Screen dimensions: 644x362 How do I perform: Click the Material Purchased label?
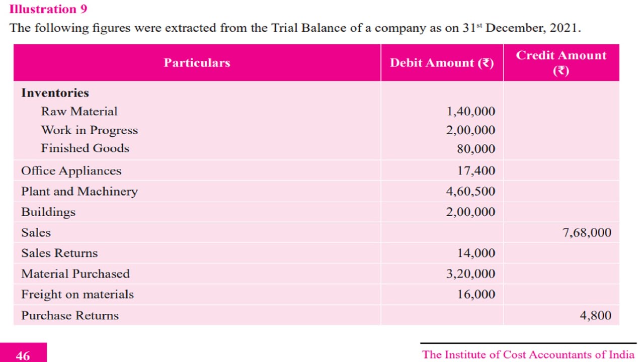point(75,274)
